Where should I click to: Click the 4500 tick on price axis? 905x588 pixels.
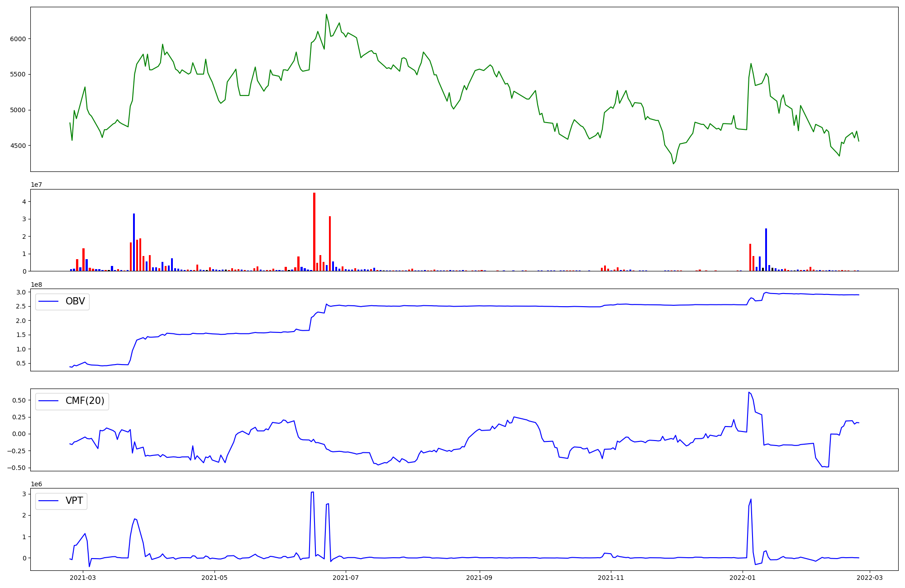coord(18,146)
